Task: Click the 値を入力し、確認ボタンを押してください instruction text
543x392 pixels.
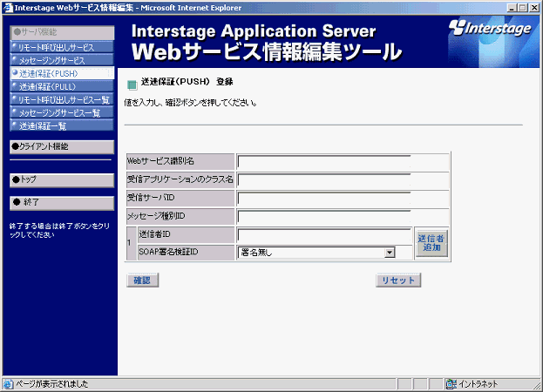Action: click(x=191, y=103)
